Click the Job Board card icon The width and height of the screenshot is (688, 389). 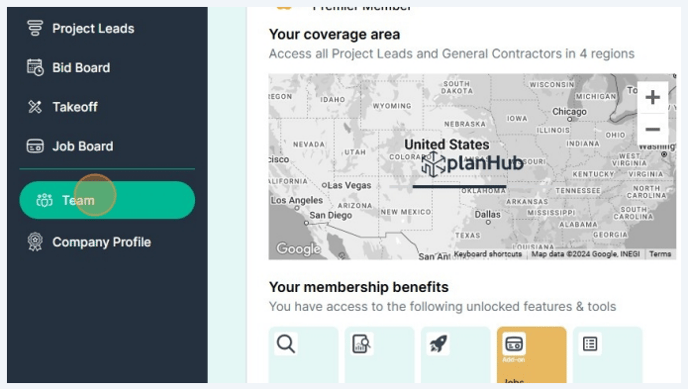click(x=35, y=146)
